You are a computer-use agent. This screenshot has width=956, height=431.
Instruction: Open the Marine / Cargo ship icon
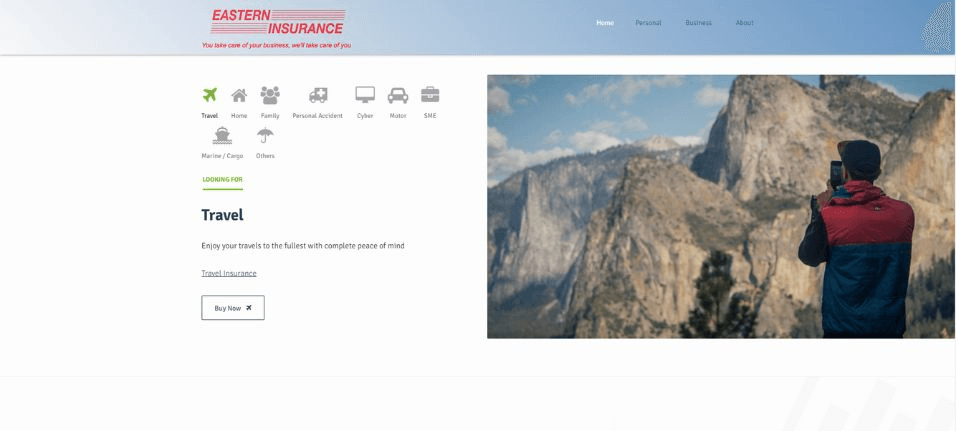222,135
